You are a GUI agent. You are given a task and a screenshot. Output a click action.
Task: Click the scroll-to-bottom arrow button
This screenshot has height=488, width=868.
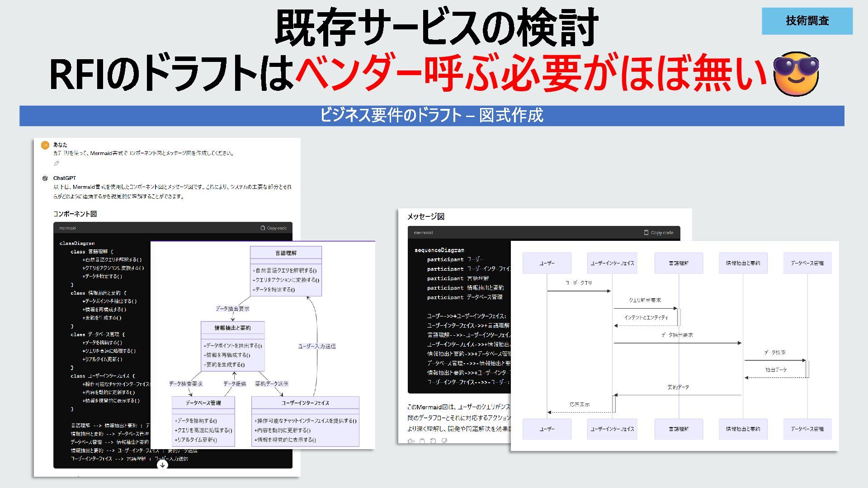[x=162, y=465]
